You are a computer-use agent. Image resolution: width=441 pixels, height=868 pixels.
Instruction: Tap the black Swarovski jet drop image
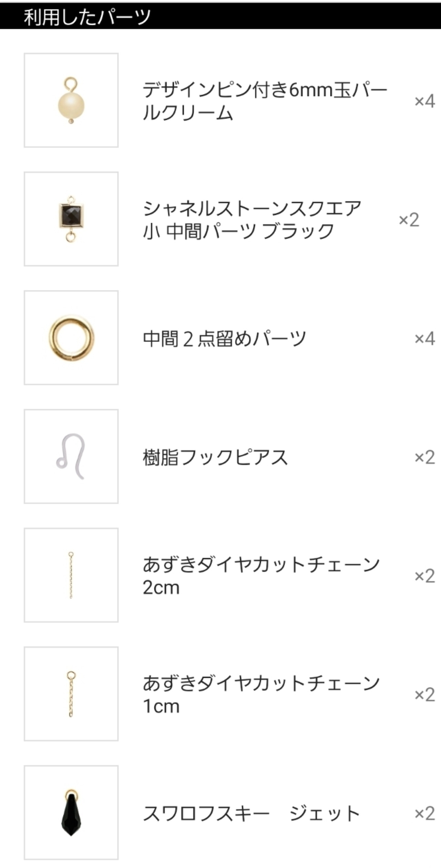71,813
